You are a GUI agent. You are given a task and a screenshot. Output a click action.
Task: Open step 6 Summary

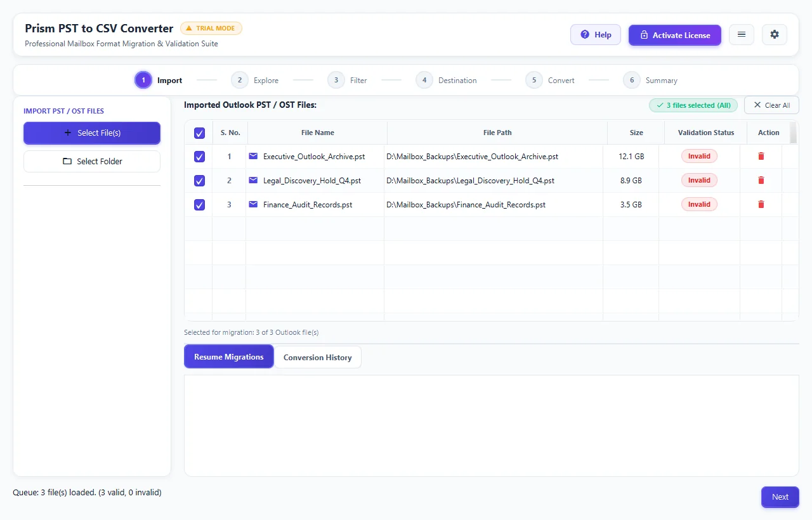[650, 81]
